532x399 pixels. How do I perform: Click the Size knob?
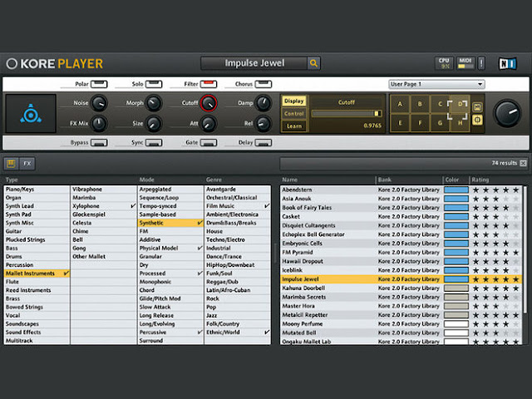(x=154, y=124)
